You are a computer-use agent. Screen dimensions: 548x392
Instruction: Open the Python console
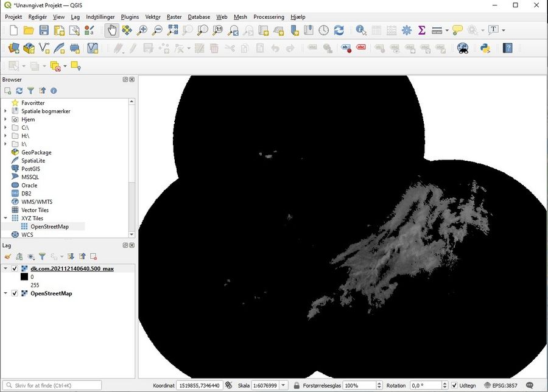pos(485,48)
